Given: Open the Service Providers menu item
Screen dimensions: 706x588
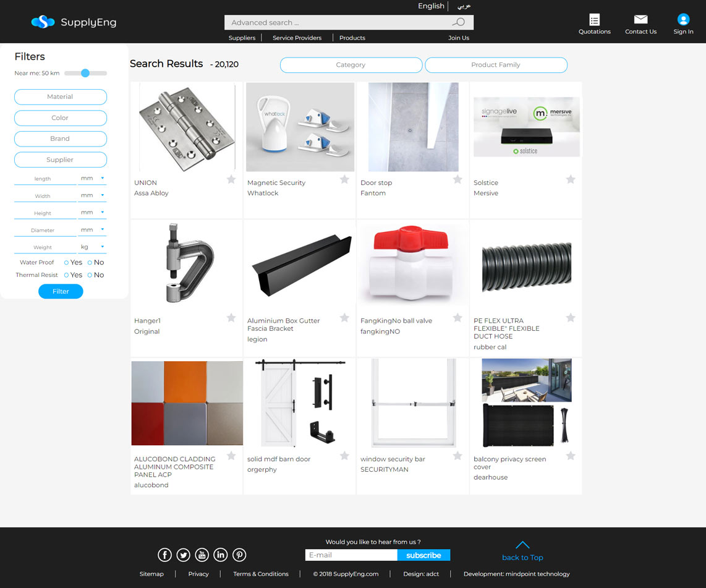Looking at the screenshot, I should coord(297,38).
